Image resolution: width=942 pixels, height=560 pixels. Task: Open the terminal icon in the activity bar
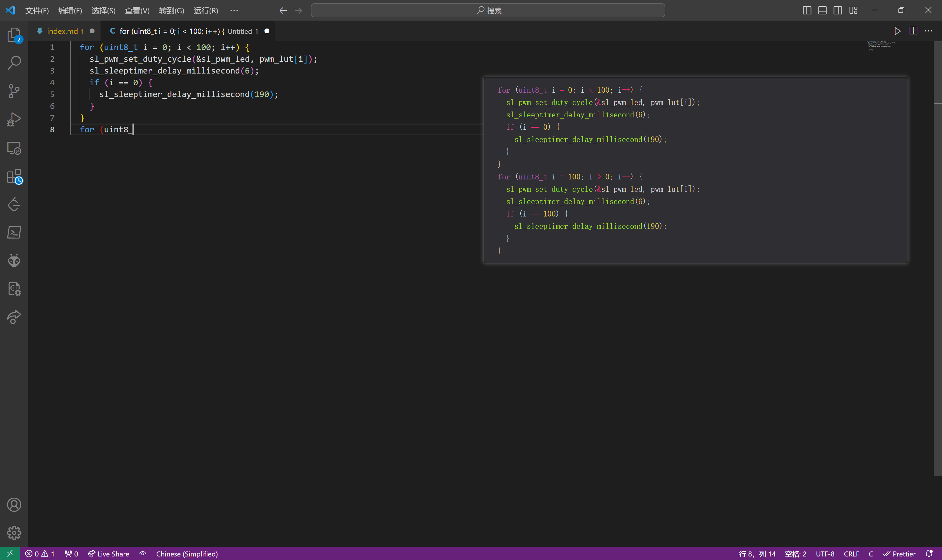14,232
